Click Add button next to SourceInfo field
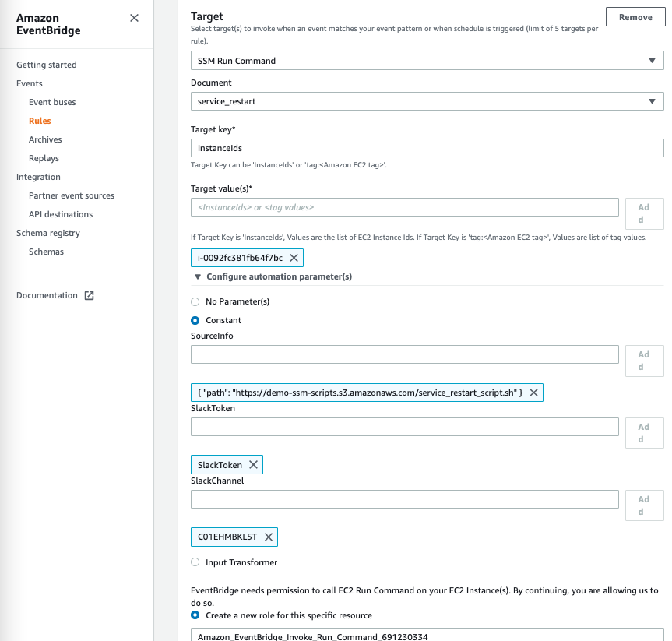The height and width of the screenshot is (641, 672). pos(644,361)
